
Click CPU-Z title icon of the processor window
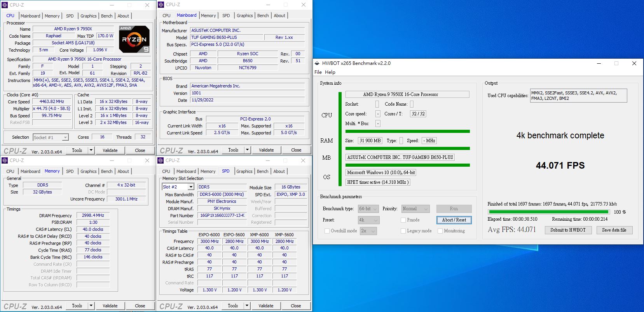(x=5, y=5)
